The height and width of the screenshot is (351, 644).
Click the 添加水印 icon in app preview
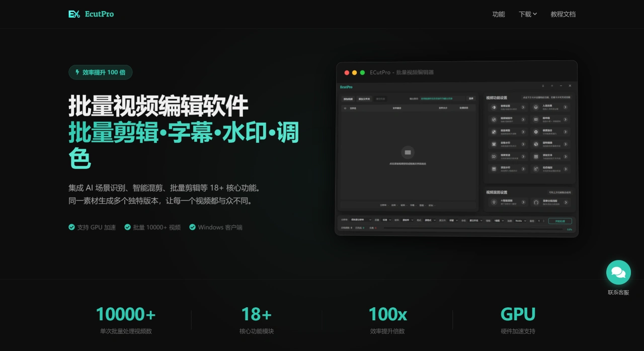(x=494, y=169)
